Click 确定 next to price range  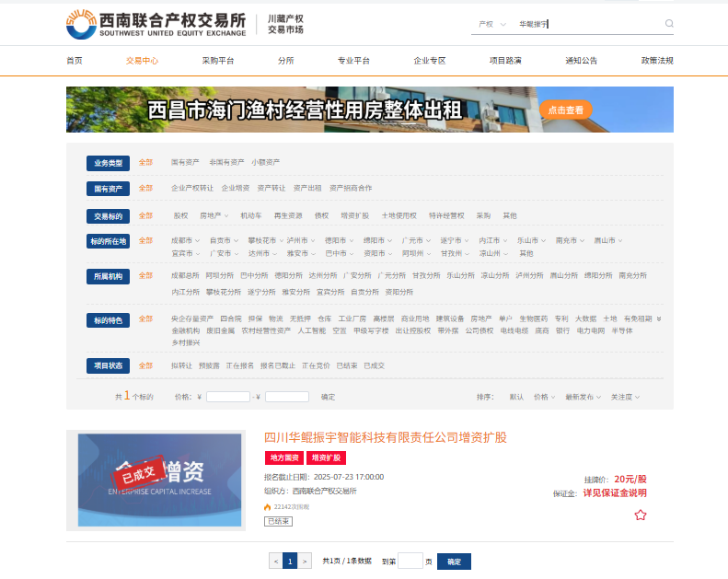[x=328, y=397]
